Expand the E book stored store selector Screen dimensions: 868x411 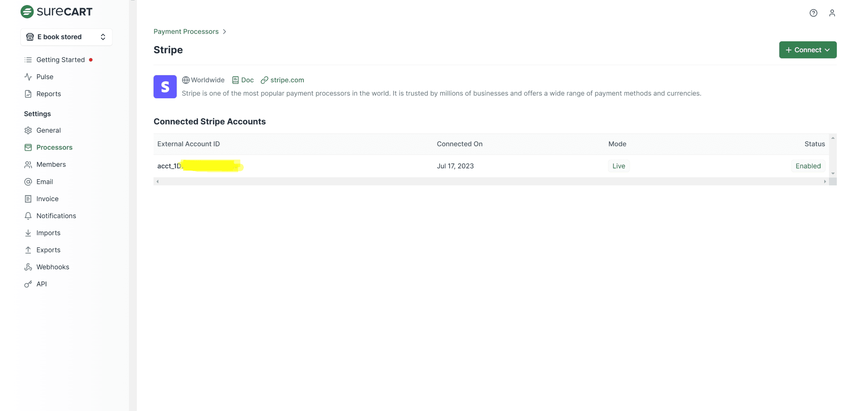66,37
